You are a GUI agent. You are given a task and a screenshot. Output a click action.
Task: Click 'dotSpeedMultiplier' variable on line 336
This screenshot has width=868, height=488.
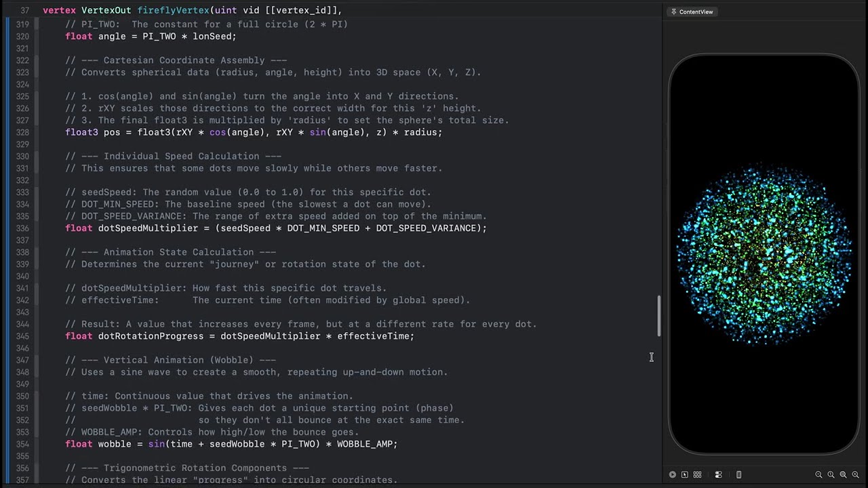tap(148, 228)
